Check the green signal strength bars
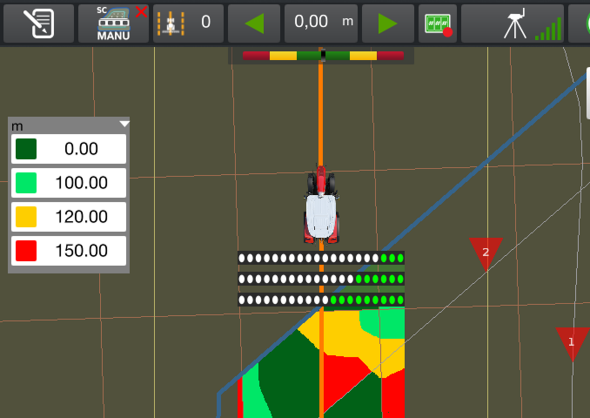The width and height of the screenshot is (590, 418). pyautogui.click(x=548, y=29)
